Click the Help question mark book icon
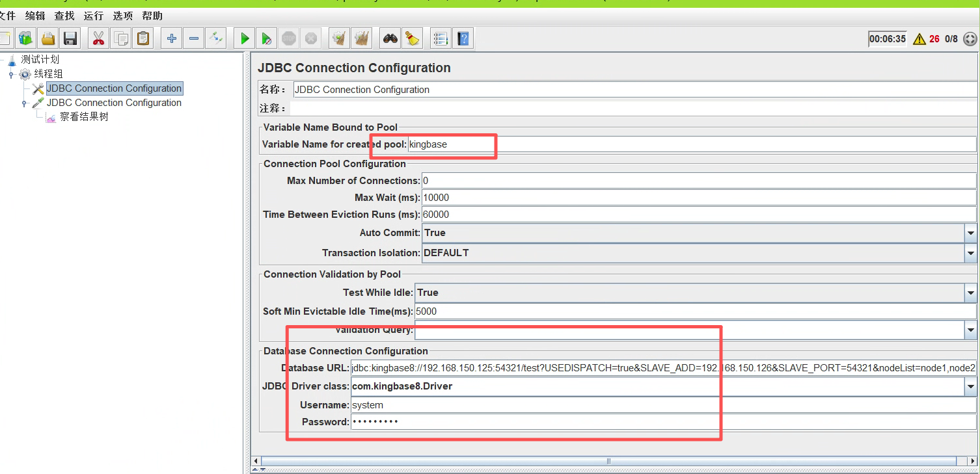 coord(463,39)
